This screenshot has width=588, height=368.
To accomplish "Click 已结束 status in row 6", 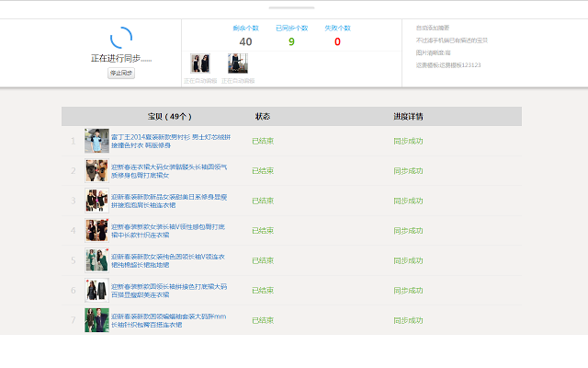I will (x=263, y=291).
